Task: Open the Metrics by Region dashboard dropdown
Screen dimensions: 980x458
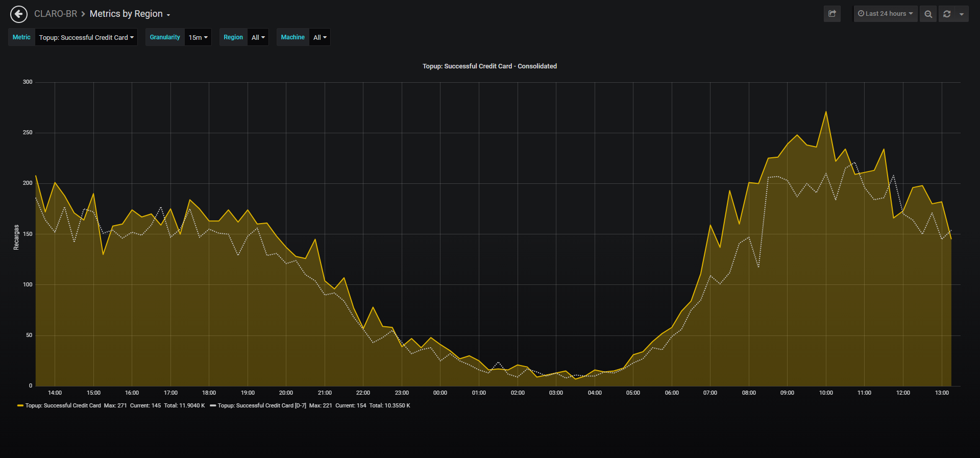Action: pyautogui.click(x=130, y=14)
